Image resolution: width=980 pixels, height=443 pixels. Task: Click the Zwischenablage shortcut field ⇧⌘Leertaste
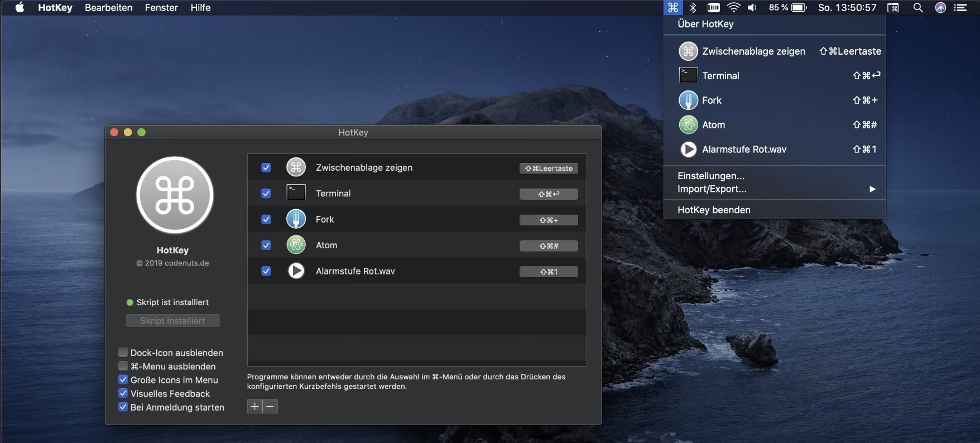tap(549, 168)
